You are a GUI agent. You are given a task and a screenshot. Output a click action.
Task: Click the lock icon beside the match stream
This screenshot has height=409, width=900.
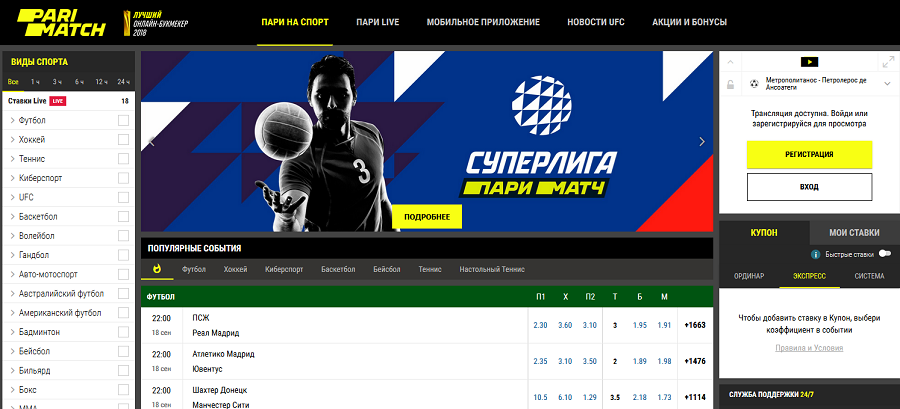point(730,84)
